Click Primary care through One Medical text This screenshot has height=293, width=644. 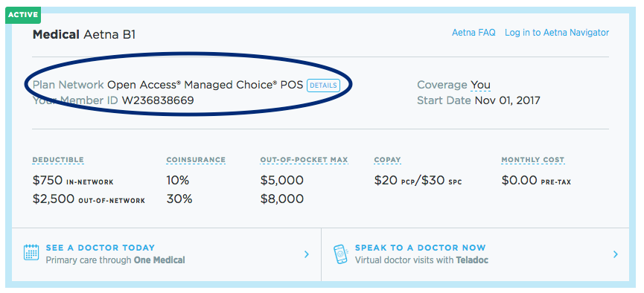click(115, 260)
